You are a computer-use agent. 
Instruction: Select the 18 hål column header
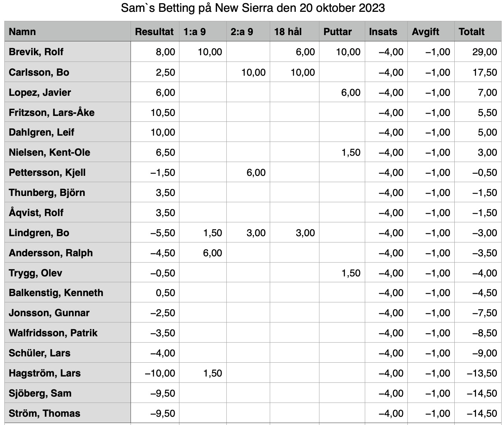[295, 32]
